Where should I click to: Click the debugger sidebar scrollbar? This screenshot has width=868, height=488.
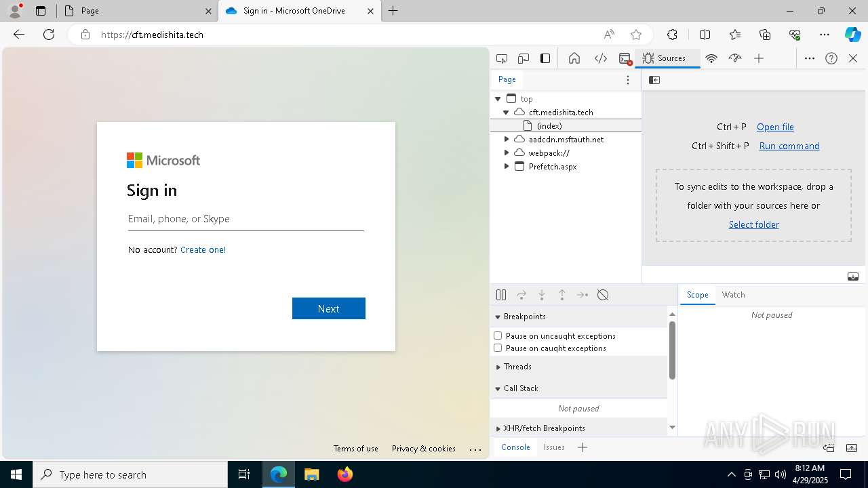tap(672, 351)
